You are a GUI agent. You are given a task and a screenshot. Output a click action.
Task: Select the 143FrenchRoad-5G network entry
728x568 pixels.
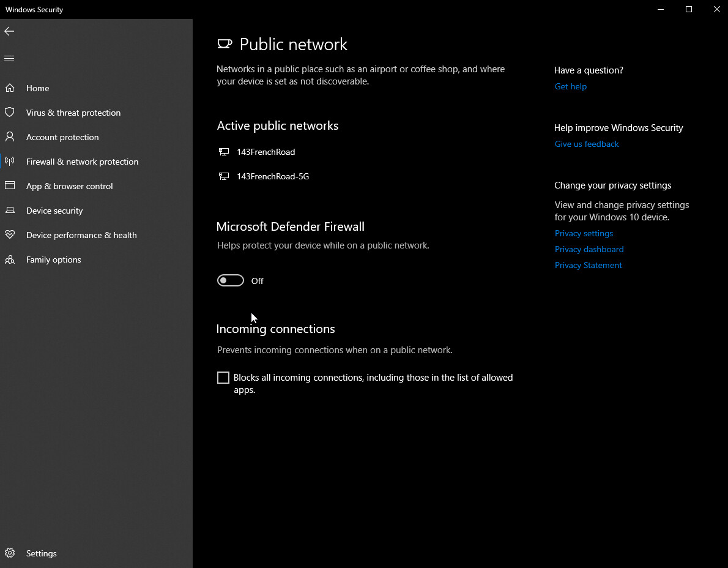(272, 176)
